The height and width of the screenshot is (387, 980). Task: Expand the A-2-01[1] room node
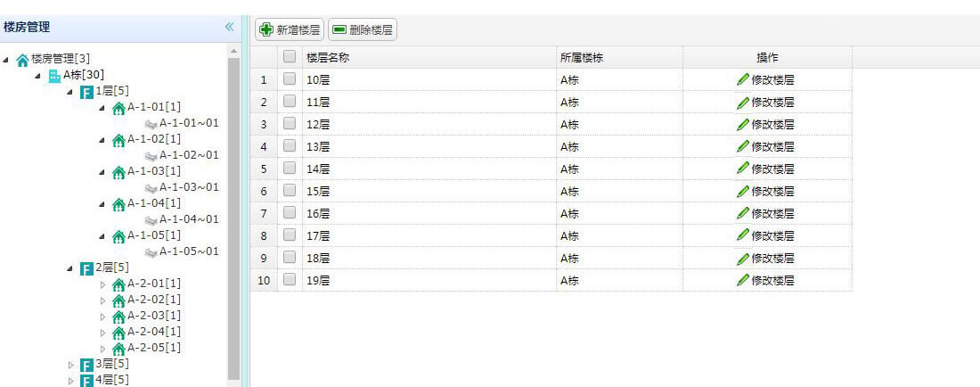[103, 284]
